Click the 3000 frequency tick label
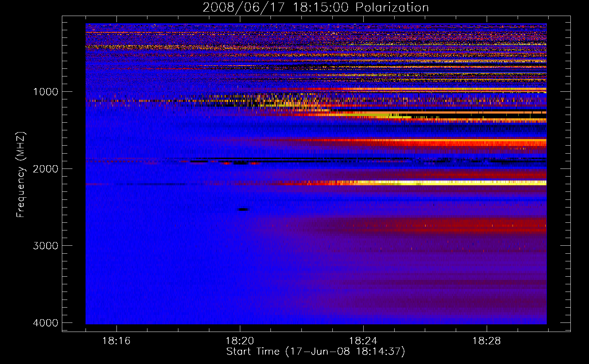The width and height of the screenshot is (589, 364). [x=46, y=246]
